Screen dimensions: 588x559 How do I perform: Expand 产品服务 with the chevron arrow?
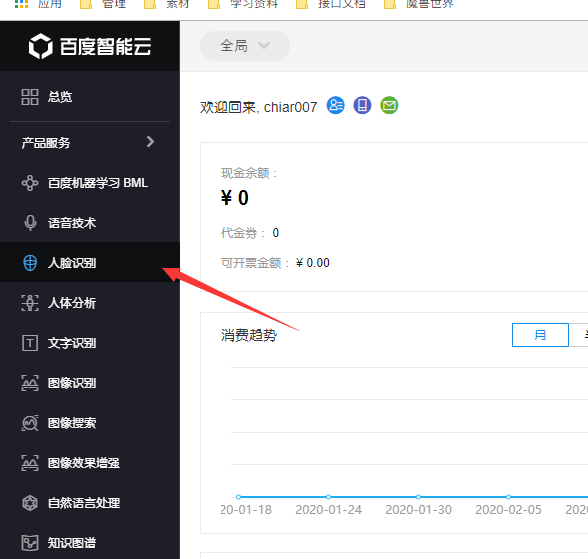151,142
